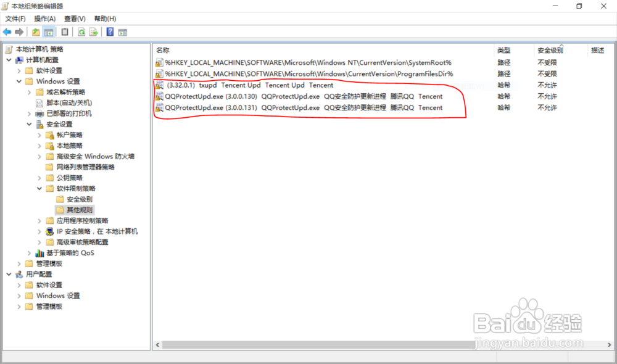Toggle the Show/Hide action pane icon
The height and width of the screenshot is (364, 617).
(123, 32)
